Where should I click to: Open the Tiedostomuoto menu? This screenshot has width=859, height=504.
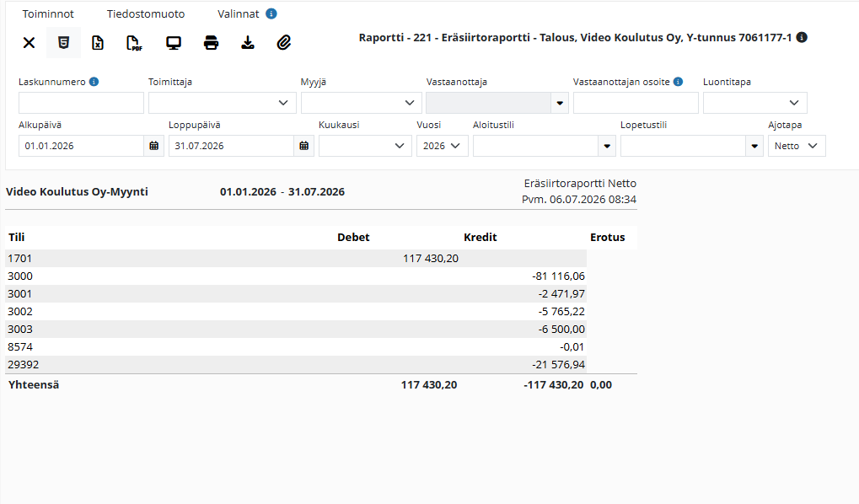[x=146, y=13]
